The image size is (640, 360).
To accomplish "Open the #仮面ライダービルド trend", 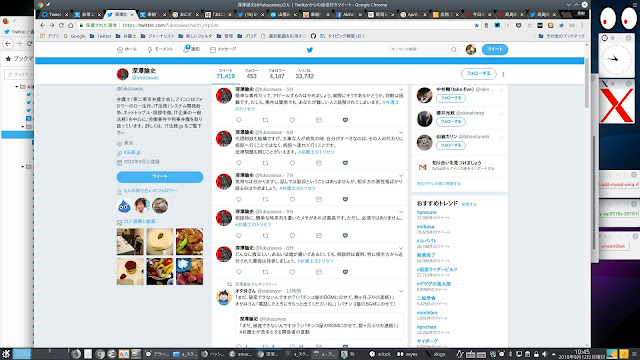I will (437, 269).
